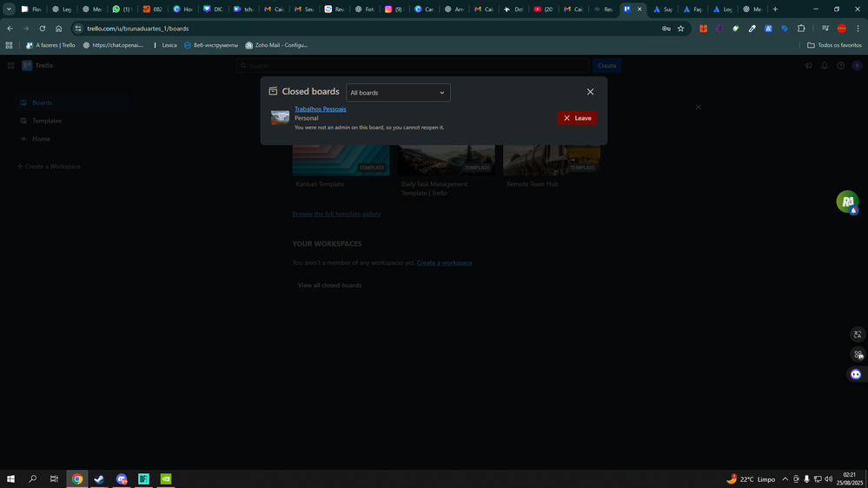The height and width of the screenshot is (488, 868).
Task: Open Steam from the taskbar
Action: pyautogui.click(x=99, y=479)
